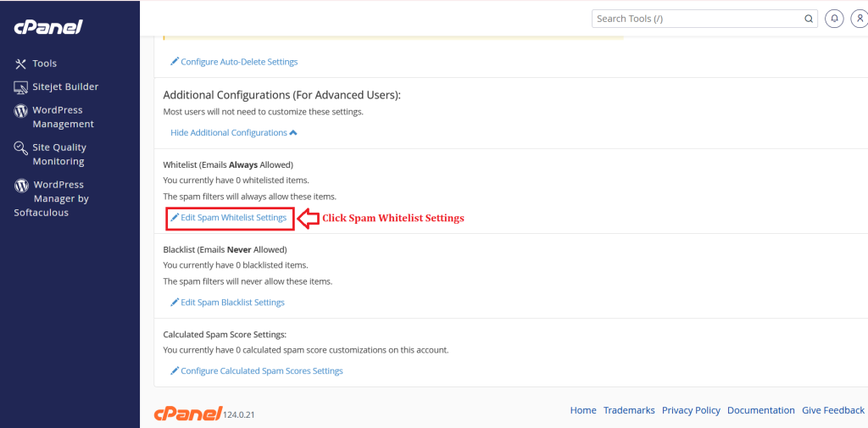Open Edit Spam Blacklist Settings
Viewport: 868px width, 428px height.
click(x=232, y=303)
